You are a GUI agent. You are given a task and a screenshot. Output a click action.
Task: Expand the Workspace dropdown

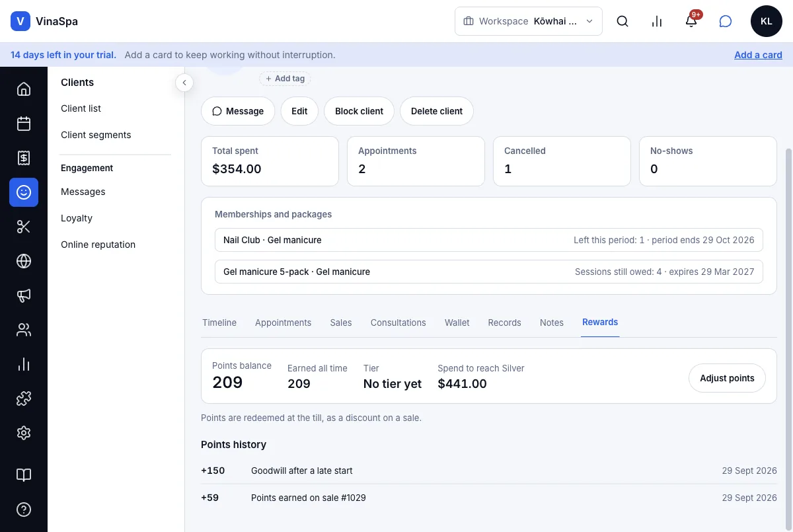click(529, 21)
